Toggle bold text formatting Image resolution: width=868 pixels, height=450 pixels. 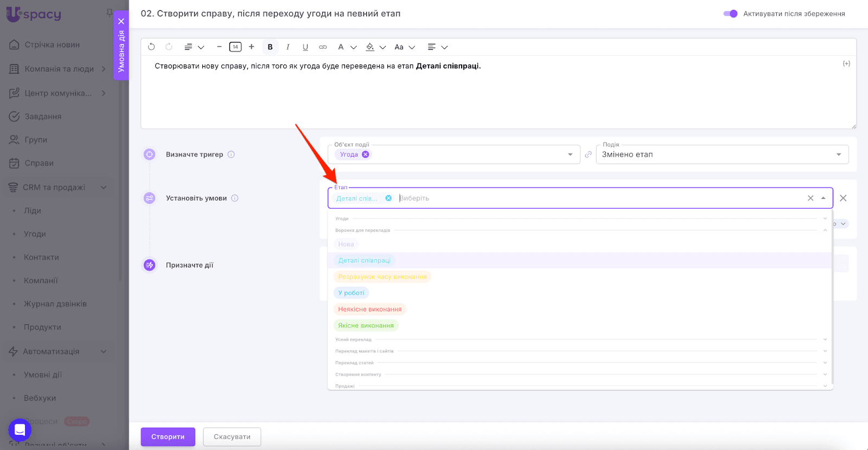[x=270, y=47]
